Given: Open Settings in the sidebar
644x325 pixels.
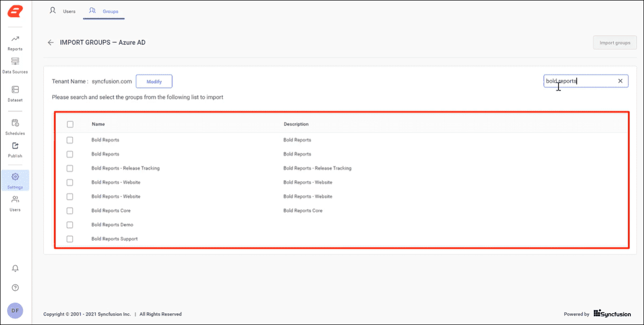Looking at the screenshot, I should point(15,180).
